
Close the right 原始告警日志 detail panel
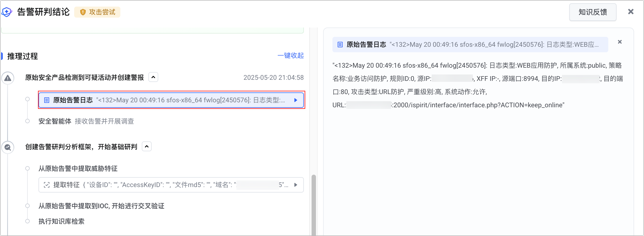coord(620,42)
